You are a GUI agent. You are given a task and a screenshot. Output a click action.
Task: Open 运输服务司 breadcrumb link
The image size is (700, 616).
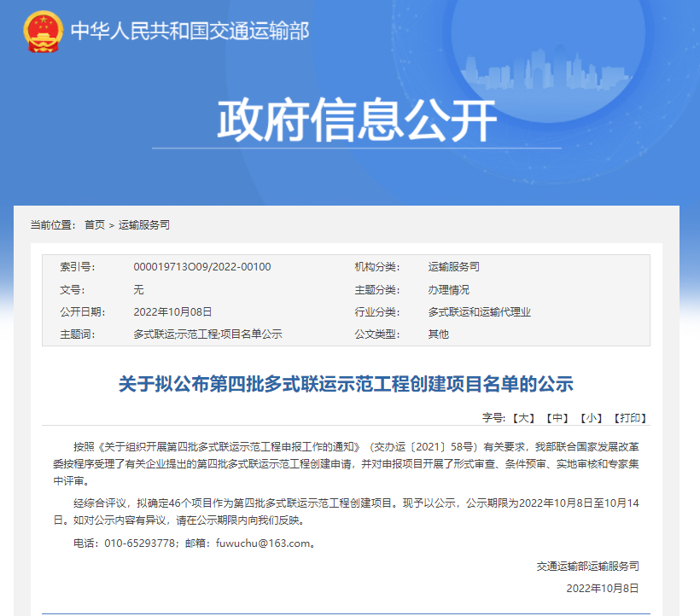pos(144,224)
